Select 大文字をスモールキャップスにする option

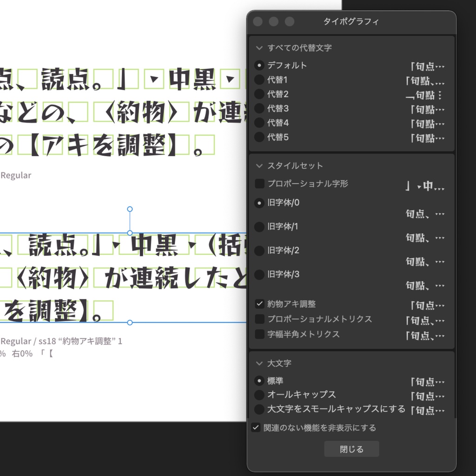[x=260, y=410]
